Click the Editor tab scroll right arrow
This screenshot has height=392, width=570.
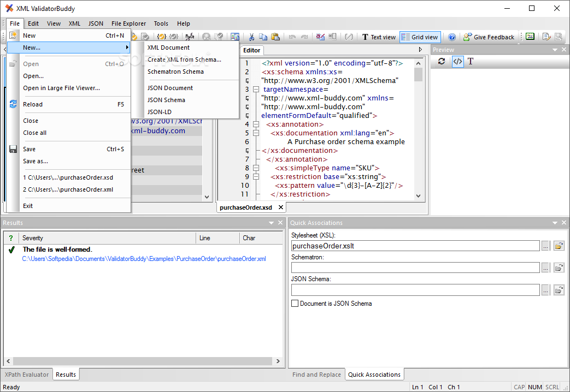[x=420, y=50]
